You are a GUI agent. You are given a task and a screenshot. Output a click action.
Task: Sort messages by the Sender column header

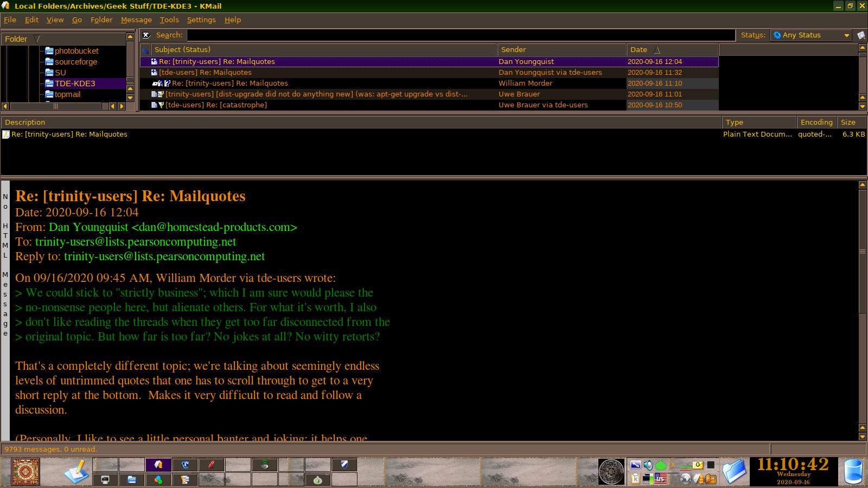coord(561,50)
